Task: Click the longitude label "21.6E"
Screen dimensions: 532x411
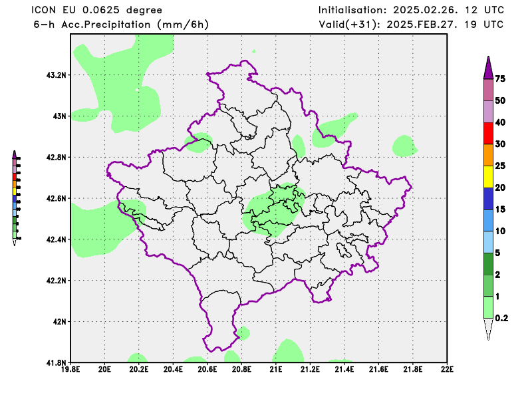Action: pos(378,369)
